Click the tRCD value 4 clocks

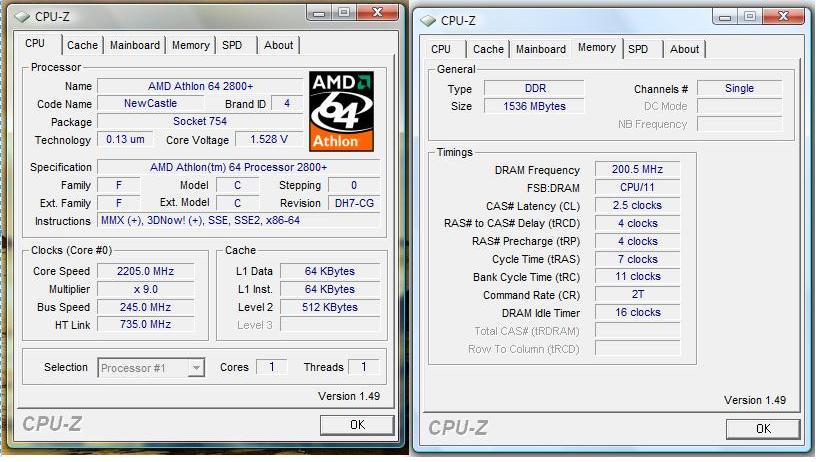click(x=637, y=223)
